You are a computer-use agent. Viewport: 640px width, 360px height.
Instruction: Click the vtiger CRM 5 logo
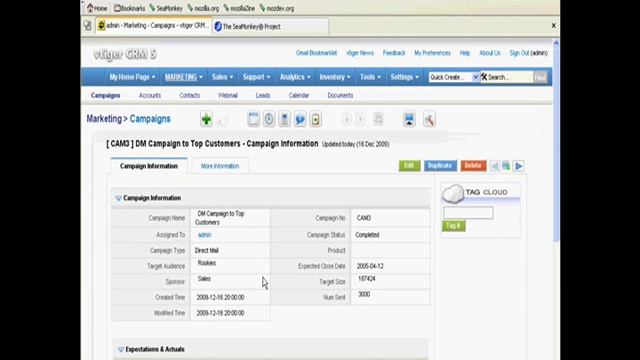click(125, 54)
